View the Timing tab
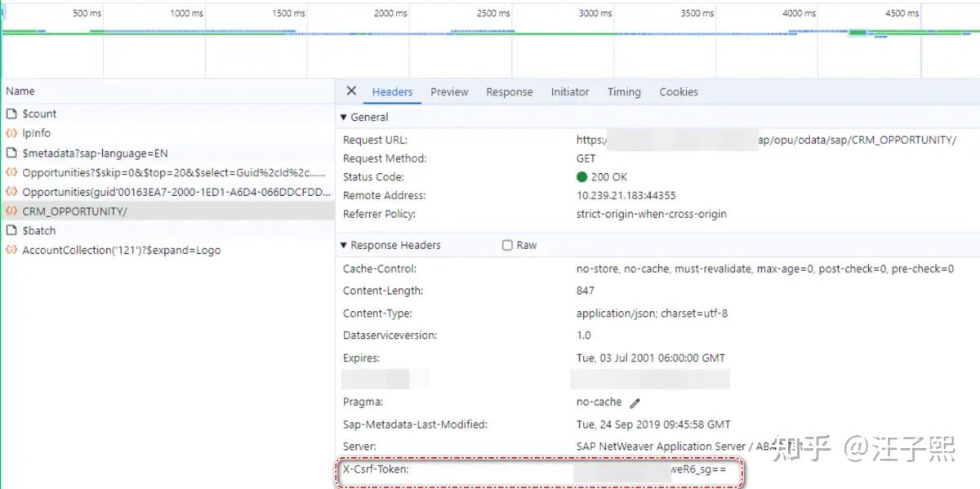The width and height of the screenshot is (980, 489). pyautogui.click(x=623, y=92)
